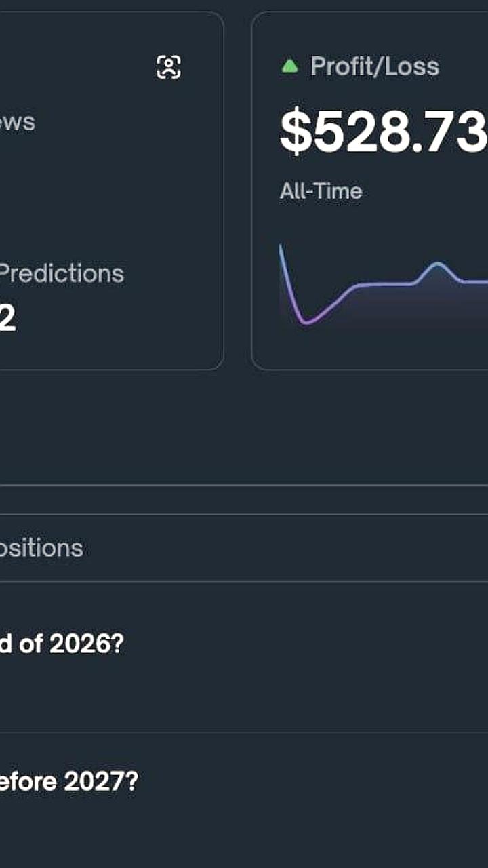Click the profile scan icon
Screen dimensions: 488x868
coord(169,66)
